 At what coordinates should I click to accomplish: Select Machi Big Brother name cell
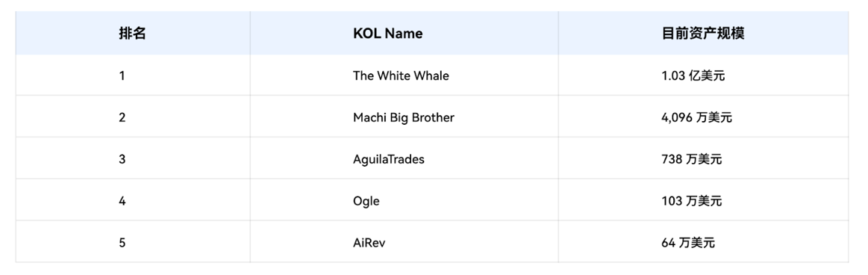point(404,117)
